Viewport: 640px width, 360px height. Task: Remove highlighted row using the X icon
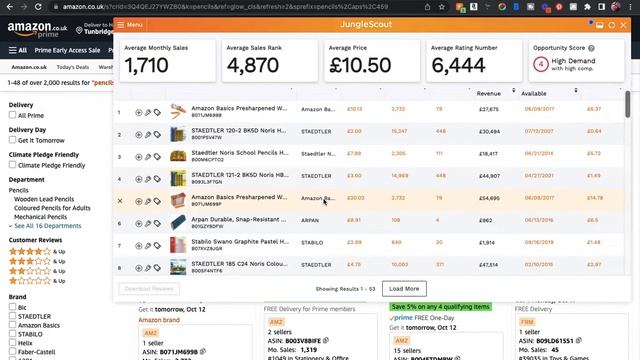[x=120, y=201]
